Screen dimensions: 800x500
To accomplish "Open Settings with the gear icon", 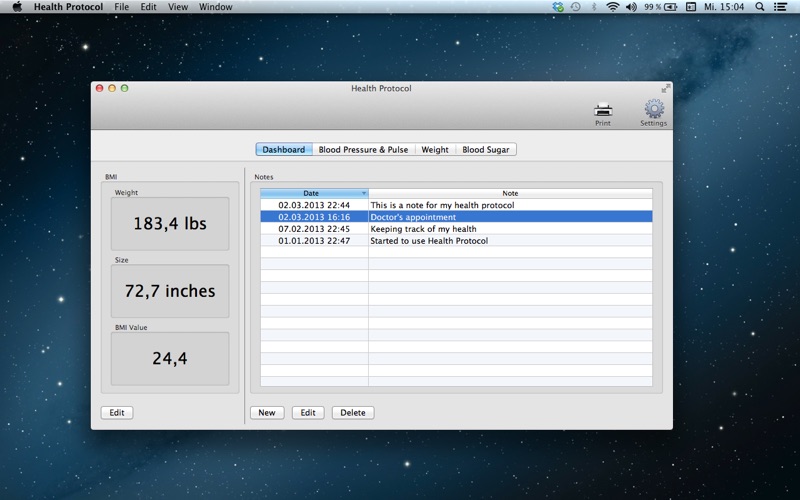I will [x=654, y=109].
